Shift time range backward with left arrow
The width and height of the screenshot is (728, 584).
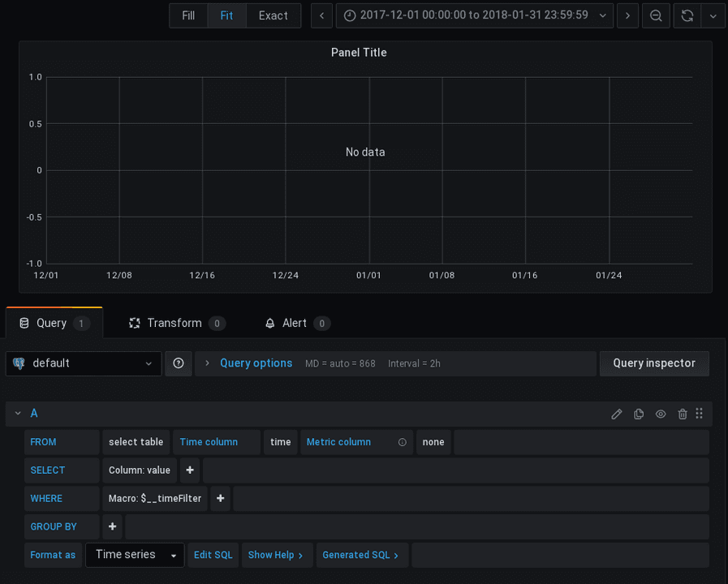point(322,15)
